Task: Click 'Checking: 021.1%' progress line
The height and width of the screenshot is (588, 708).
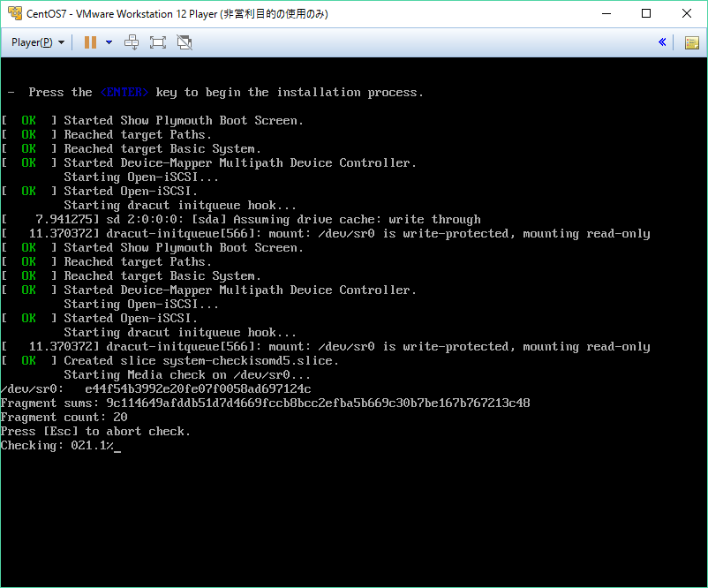Action: [x=57, y=446]
